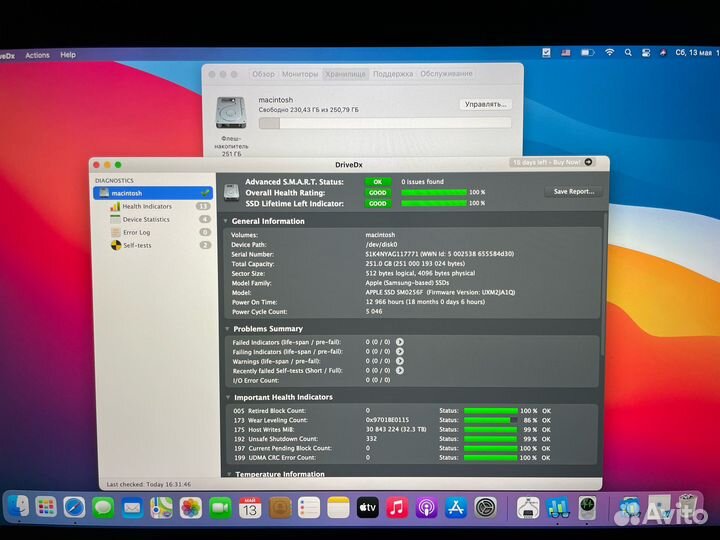Click the Wear Leveling Count 86% status bar
The image size is (720, 540).
point(491,420)
